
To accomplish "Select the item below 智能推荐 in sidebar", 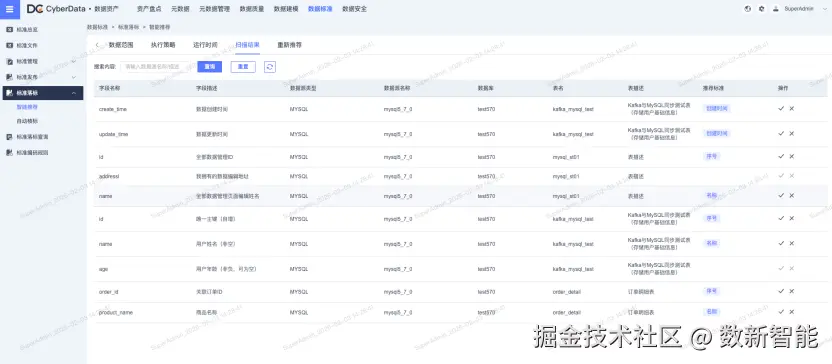I will point(27,121).
